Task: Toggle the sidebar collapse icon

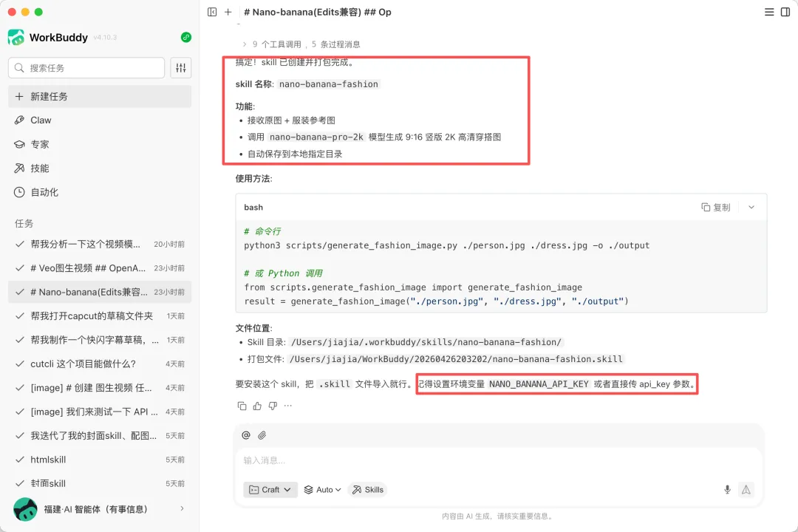Action: [212, 12]
